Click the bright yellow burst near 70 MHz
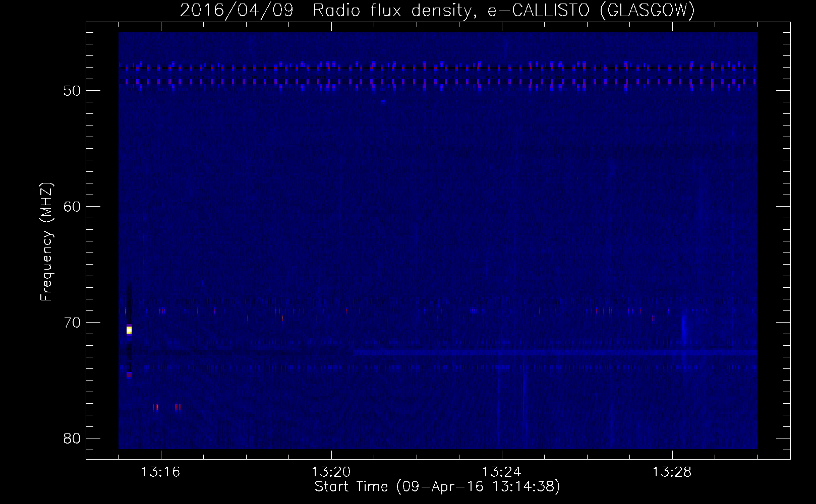The image size is (816, 504). click(129, 330)
